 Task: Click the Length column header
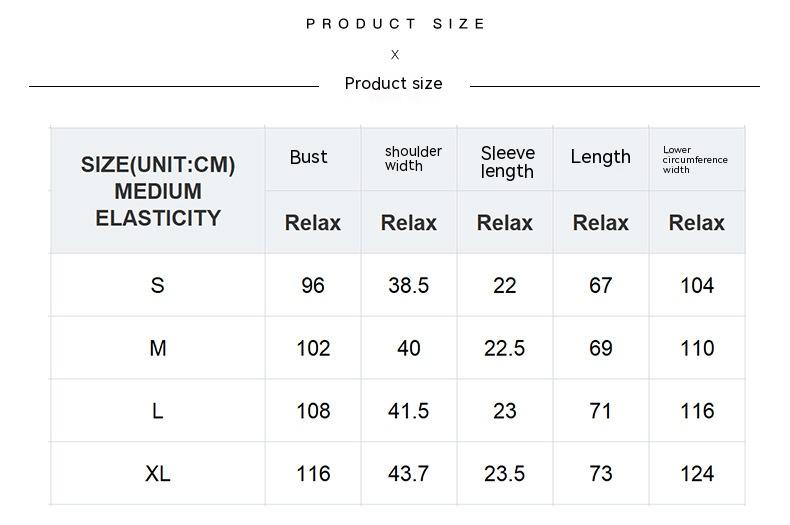pos(600,157)
